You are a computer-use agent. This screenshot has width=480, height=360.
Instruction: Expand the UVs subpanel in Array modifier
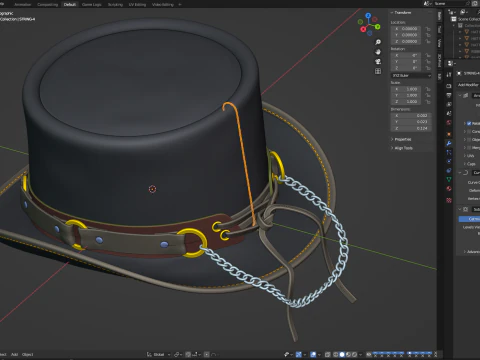(x=469, y=156)
